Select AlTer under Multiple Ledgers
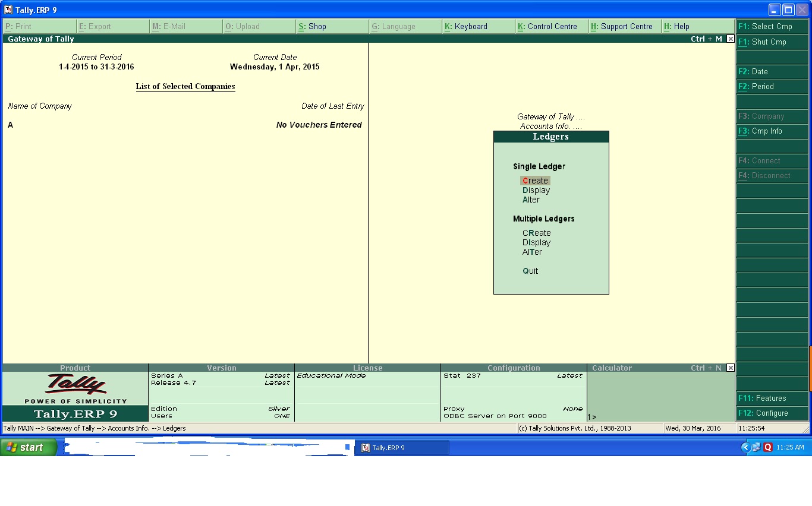Image resolution: width=812 pixels, height=506 pixels. 532,252
